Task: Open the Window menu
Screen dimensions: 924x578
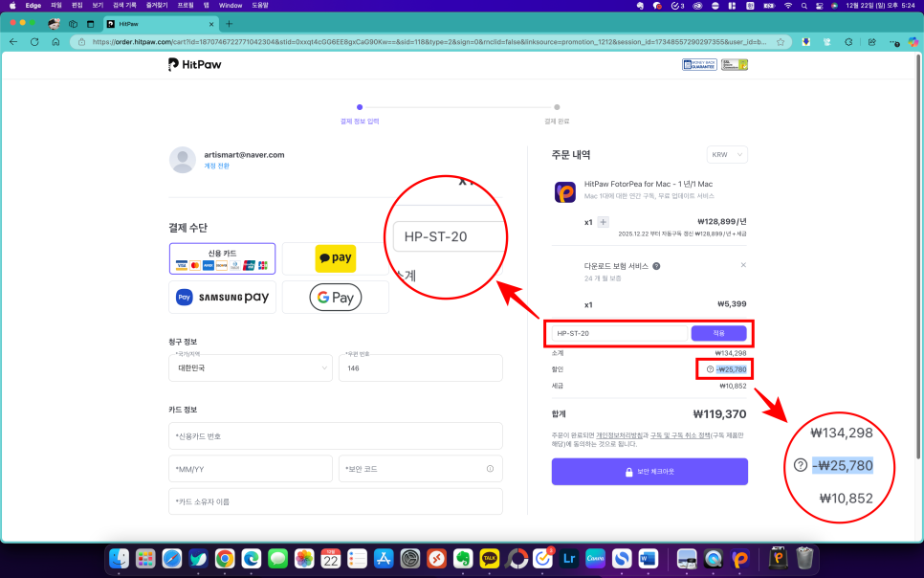Action: (231, 6)
